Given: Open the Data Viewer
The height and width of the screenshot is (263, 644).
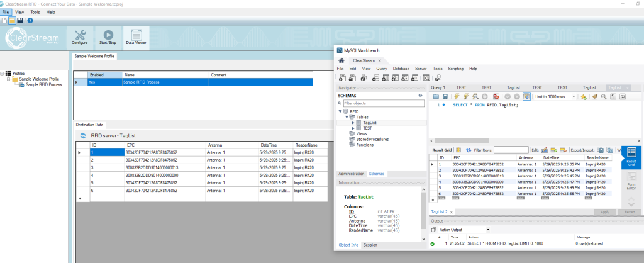Looking at the screenshot, I should click(x=136, y=38).
